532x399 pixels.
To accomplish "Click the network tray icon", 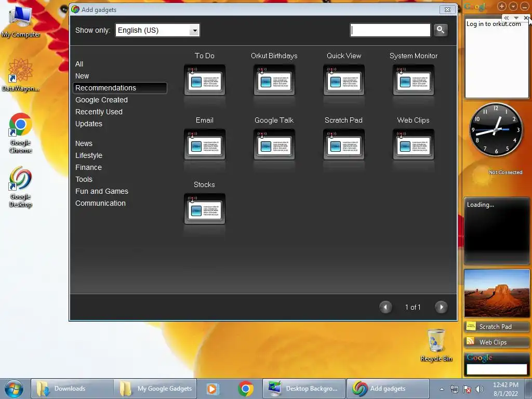I will click(x=454, y=389).
